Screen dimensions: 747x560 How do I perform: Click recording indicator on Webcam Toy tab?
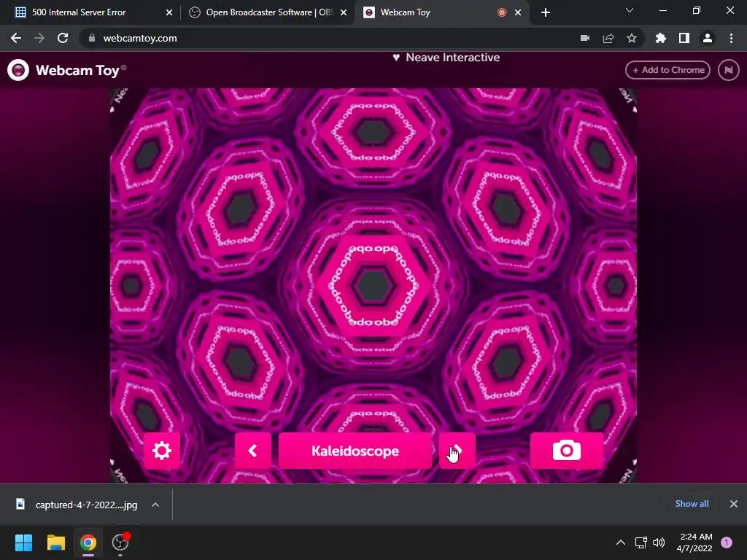tap(502, 13)
